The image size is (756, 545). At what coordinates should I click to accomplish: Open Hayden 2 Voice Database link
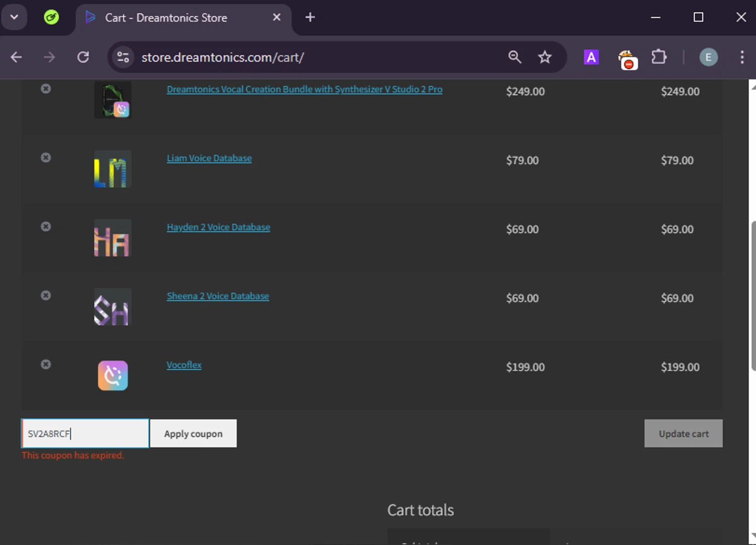tap(218, 227)
